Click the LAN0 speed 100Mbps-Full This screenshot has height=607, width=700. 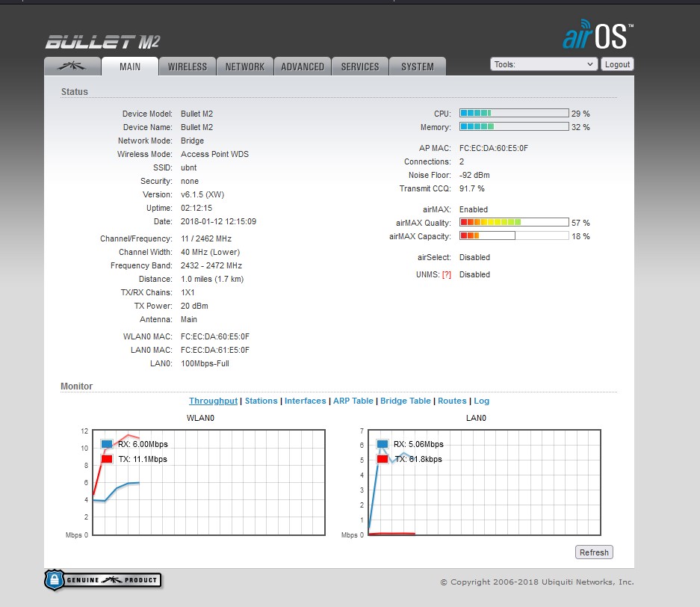coord(205,363)
